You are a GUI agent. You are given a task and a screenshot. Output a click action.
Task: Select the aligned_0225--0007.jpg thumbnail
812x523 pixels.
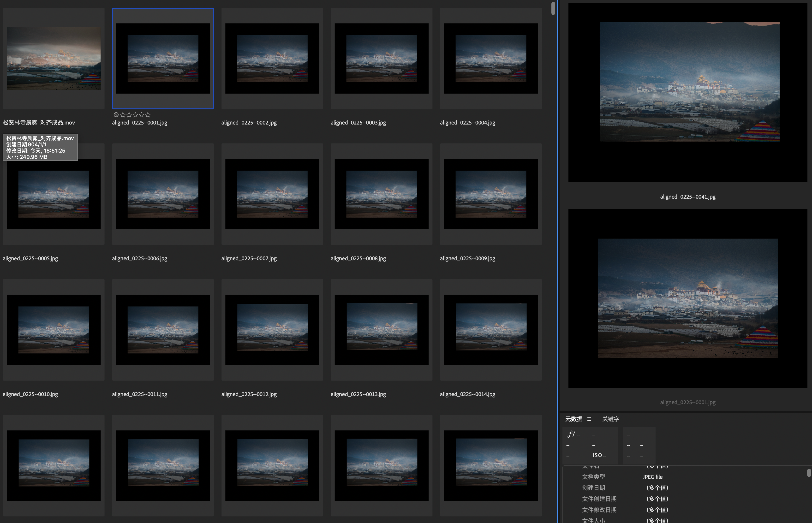[272, 194]
